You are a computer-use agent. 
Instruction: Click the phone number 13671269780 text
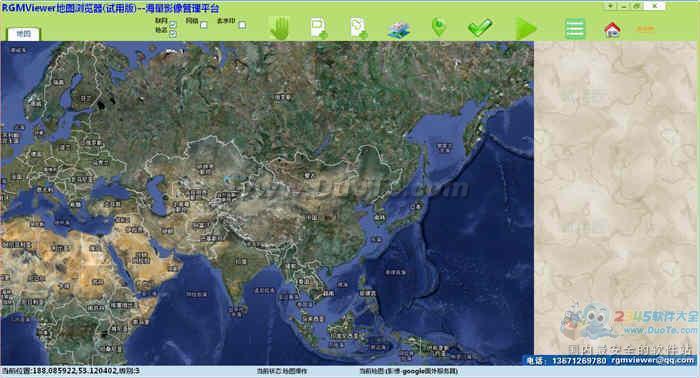(x=579, y=361)
